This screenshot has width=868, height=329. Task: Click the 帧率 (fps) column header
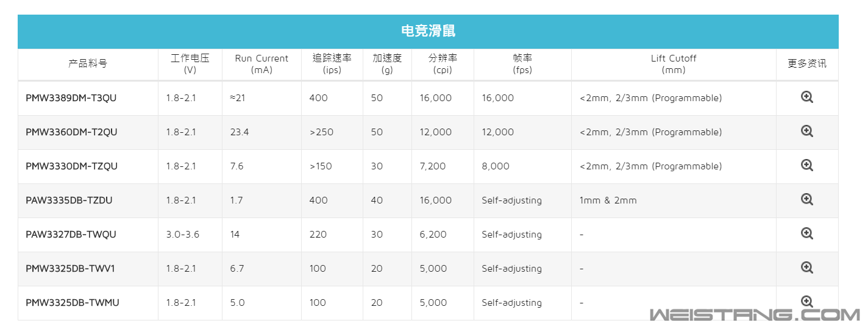point(522,64)
